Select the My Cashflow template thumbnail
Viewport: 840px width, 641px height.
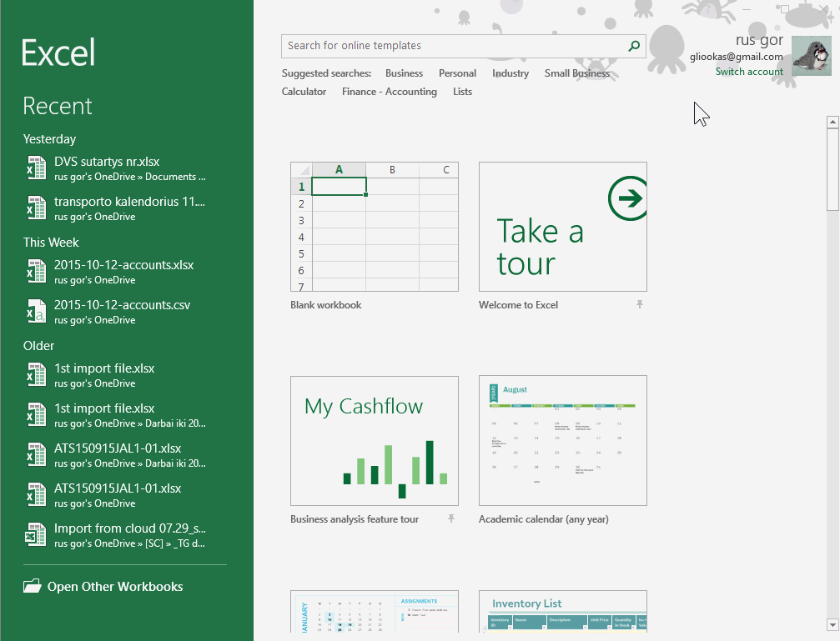(375, 441)
